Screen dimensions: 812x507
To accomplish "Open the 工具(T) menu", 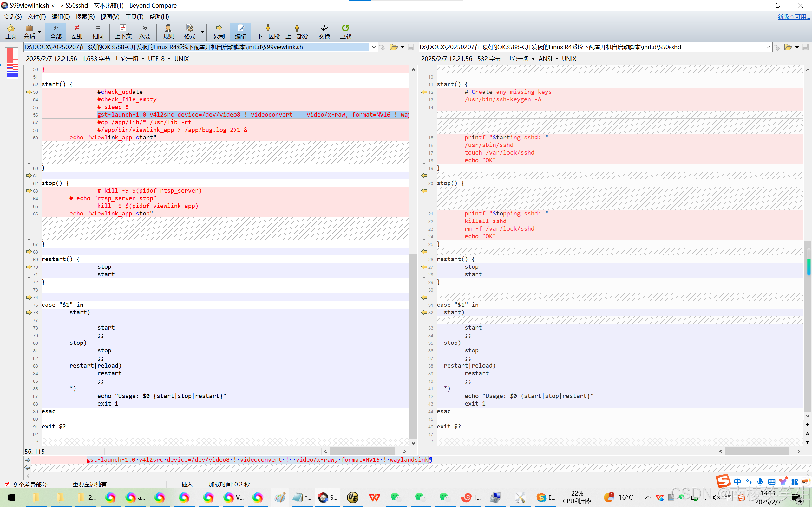I will 134,16.
